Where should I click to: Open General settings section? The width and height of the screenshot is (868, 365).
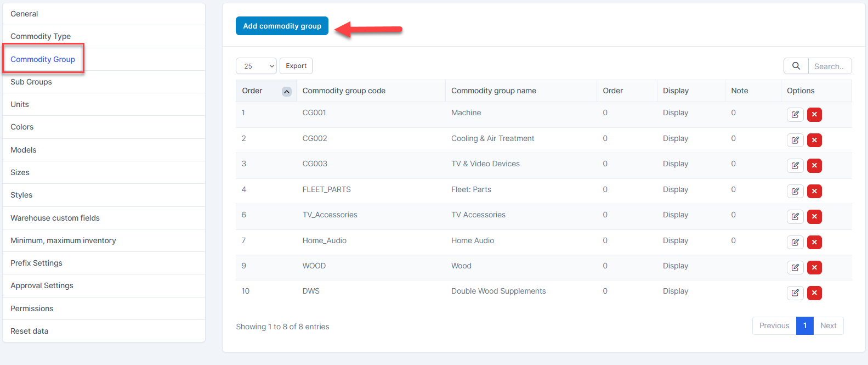(104, 14)
